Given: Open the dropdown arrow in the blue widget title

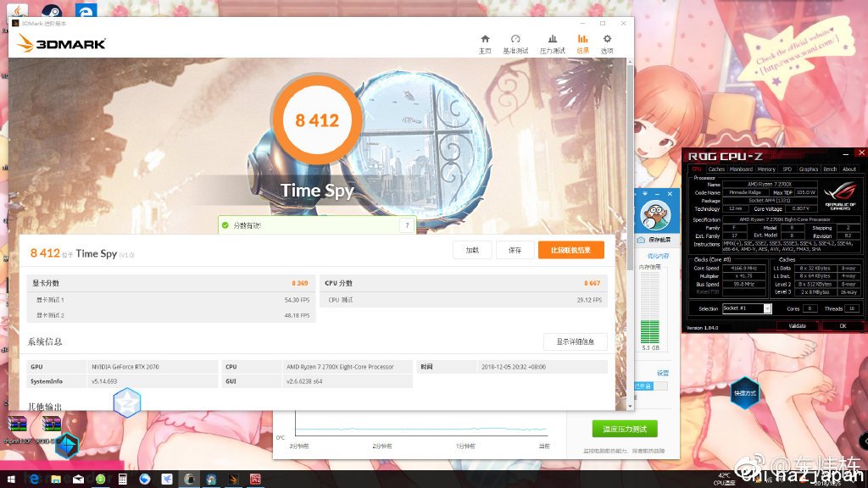Looking at the screenshot, I should pos(645,194).
